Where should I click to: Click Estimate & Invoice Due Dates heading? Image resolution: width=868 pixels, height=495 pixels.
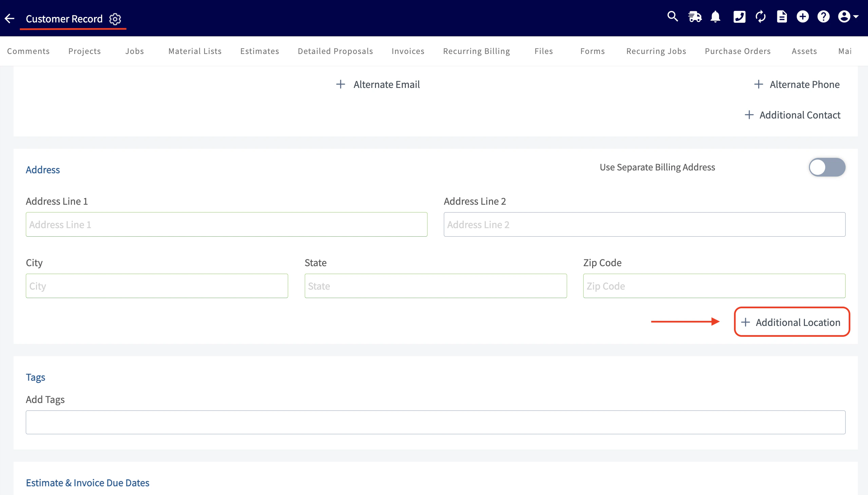88,483
